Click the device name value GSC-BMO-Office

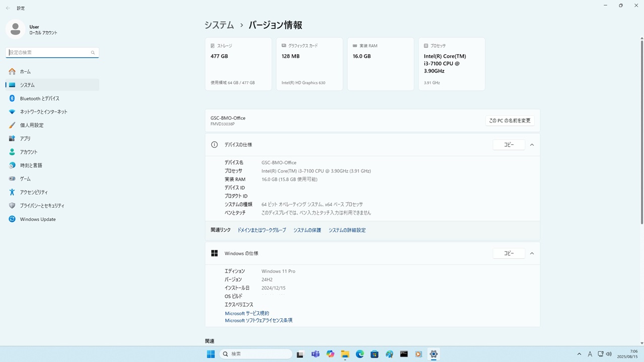(x=279, y=163)
